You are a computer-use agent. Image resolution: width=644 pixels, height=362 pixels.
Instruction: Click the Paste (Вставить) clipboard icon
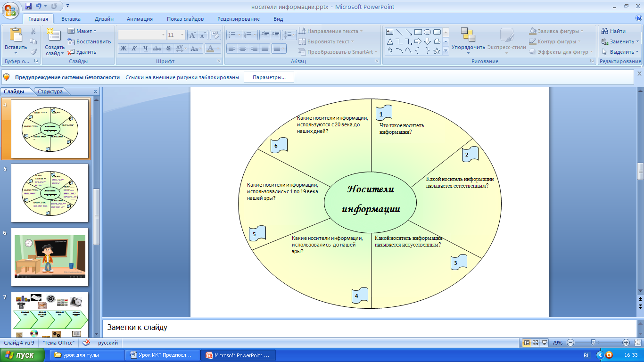tap(16, 35)
